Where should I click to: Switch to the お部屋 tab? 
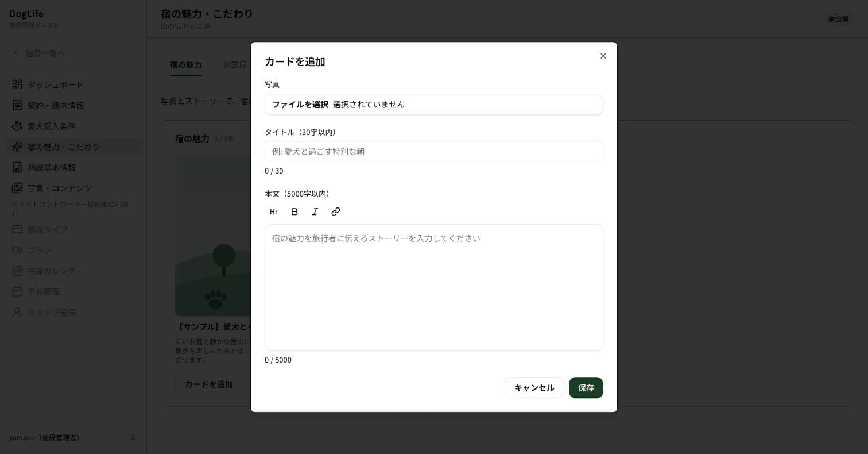coord(235,65)
